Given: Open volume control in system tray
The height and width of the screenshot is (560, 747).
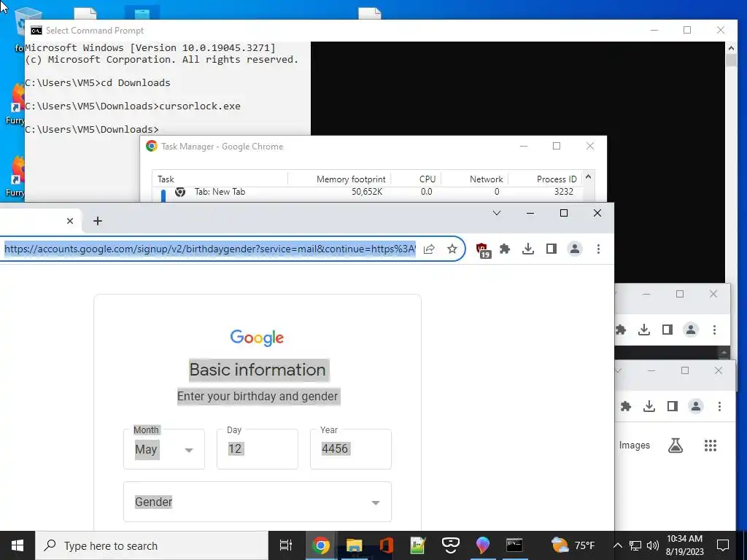Looking at the screenshot, I should [653, 545].
